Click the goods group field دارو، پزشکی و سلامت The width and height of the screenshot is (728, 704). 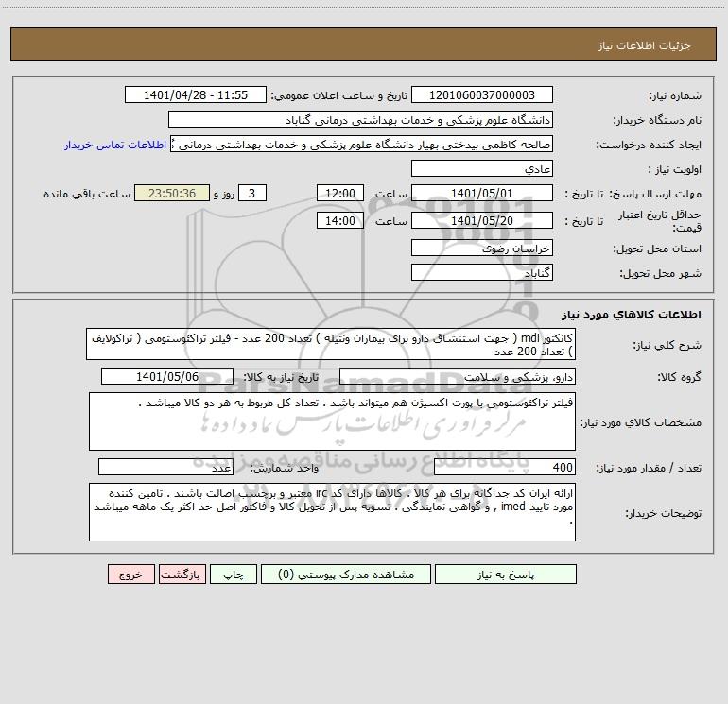point(458,376)
